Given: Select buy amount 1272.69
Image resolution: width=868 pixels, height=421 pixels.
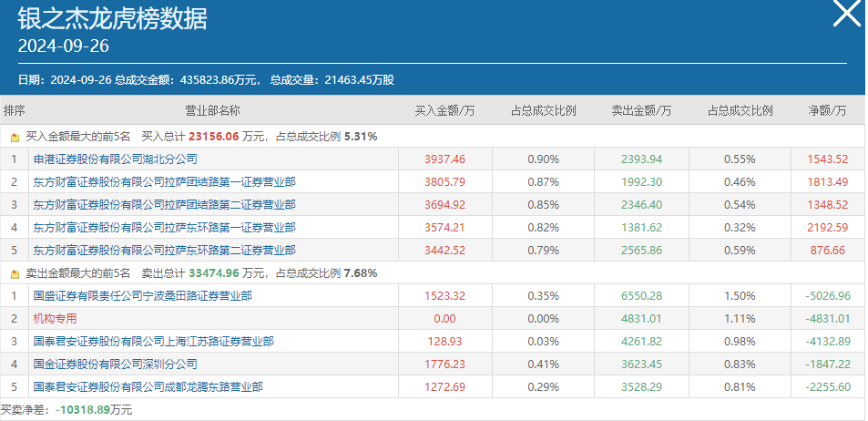Looking at the screenshot, I should click(x=445, y=386).
